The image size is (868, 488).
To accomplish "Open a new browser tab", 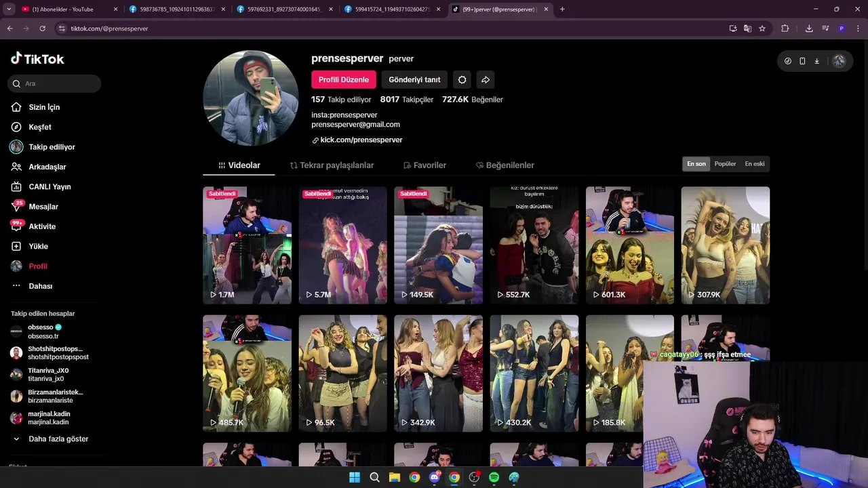I will point(562,9).
